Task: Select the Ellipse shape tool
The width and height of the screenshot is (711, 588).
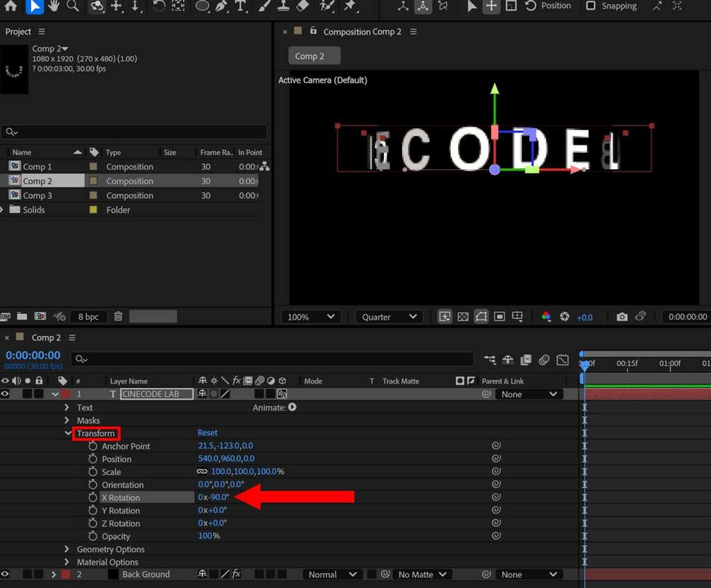Action: [202, 6]
